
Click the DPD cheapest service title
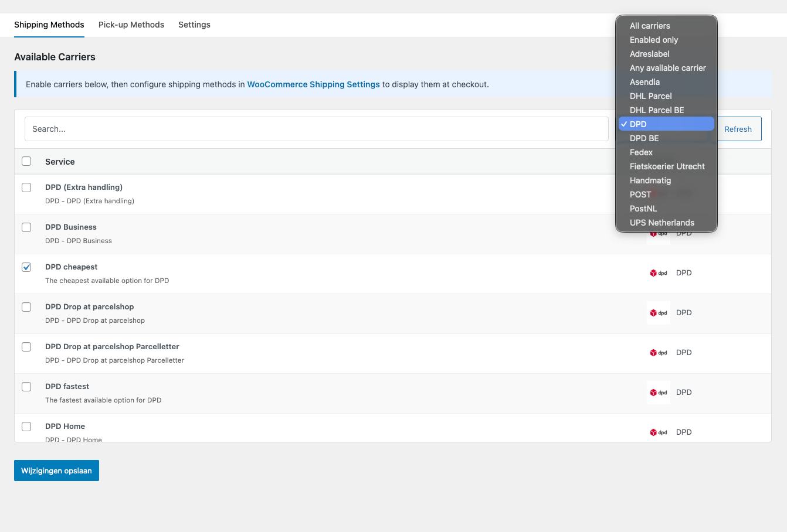point(72,267)
